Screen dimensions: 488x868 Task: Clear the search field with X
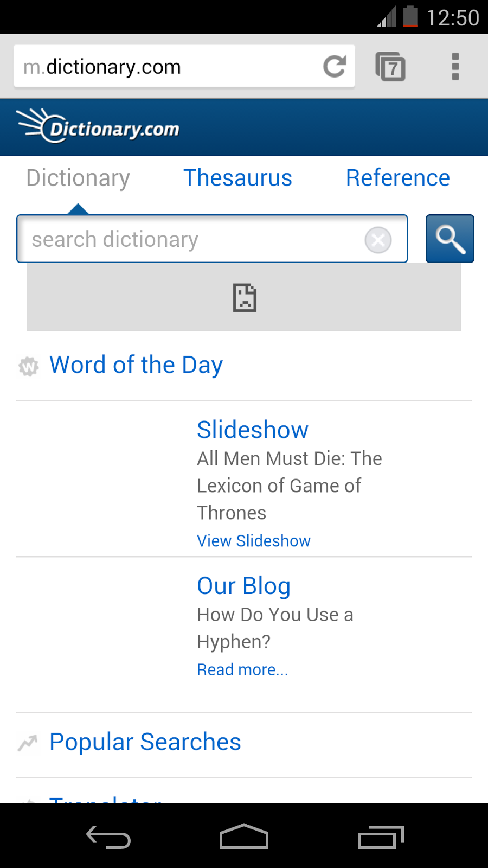tap(378, 240)
